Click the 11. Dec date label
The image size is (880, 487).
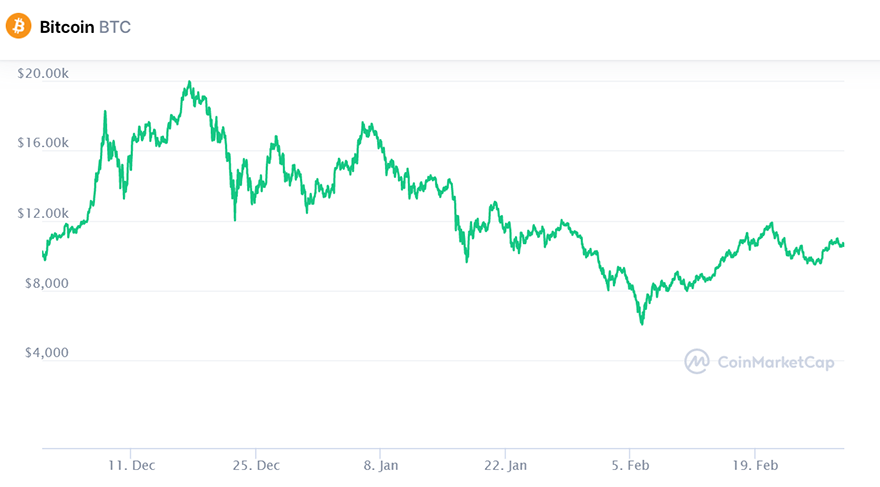pyautogui.click(x=131, y=465)
